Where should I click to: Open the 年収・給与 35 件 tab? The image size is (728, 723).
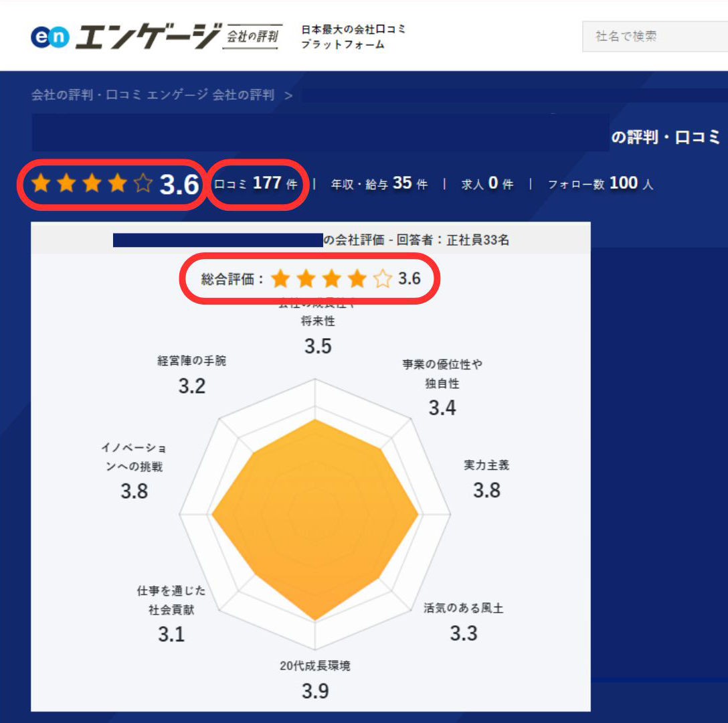[x=379, y=183]
